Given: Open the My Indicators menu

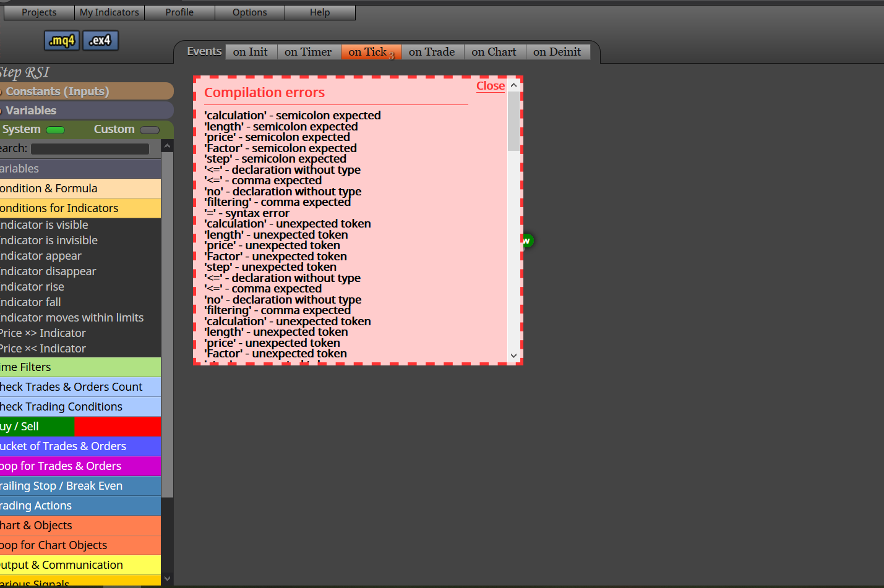Looking at the screenshot, I should click(109, 12).
